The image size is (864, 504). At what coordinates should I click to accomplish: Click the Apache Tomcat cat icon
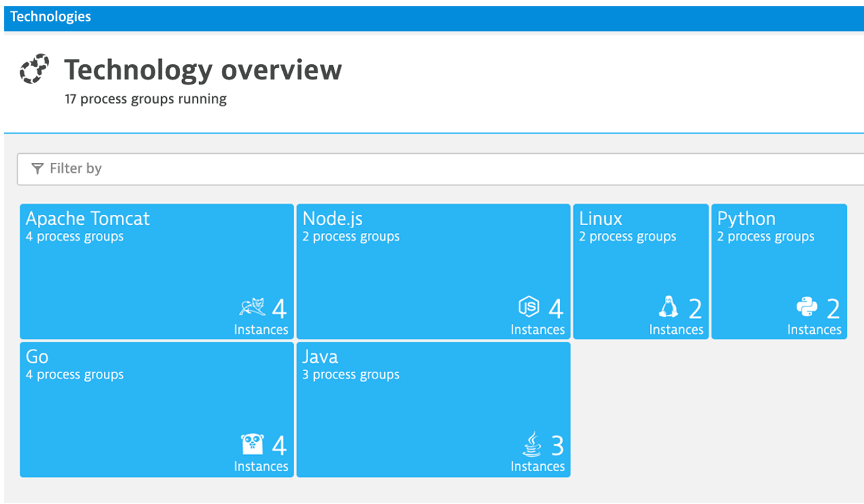(x=252, y=307)
